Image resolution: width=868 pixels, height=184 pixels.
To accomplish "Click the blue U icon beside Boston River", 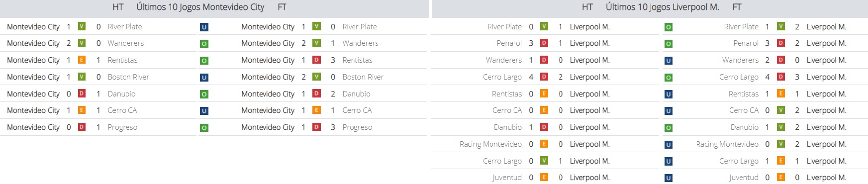I will click(204, 78).
